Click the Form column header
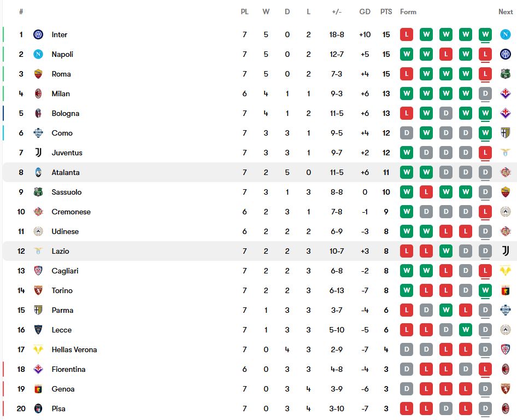 pos(408,11)
